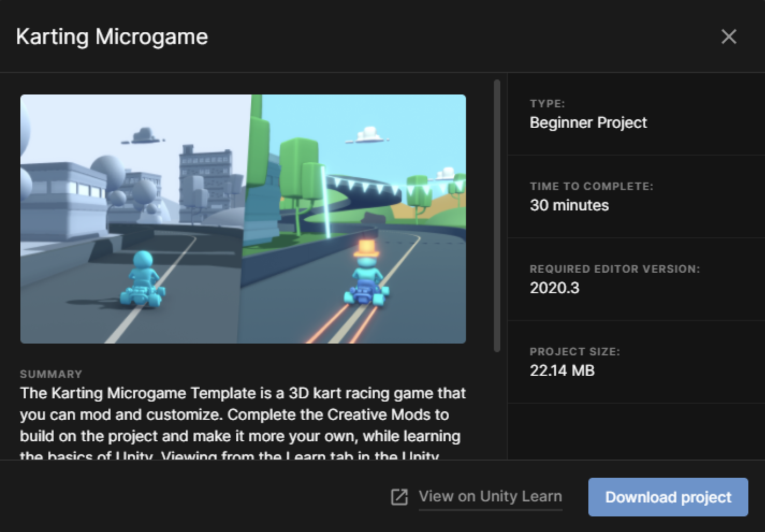Click the 30 minutes completion time value
This screenshot has height=532, width=765.
point(570,205)
